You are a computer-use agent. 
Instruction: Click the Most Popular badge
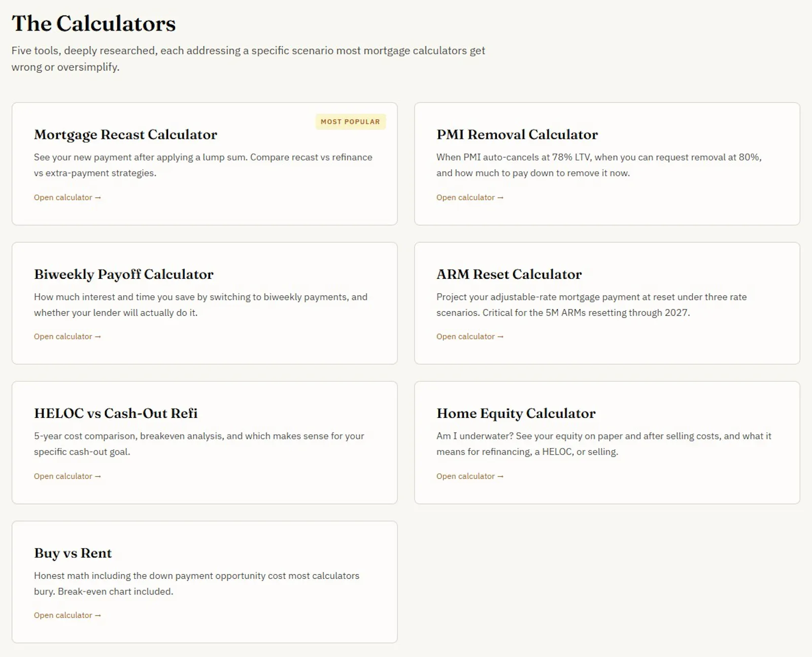(x=350, y=122)
